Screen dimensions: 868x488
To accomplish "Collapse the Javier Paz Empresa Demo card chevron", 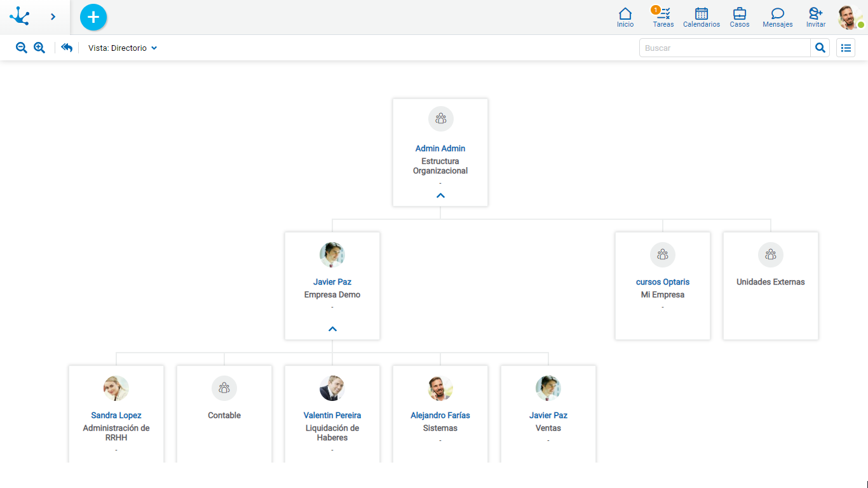I will click(332, 329).
